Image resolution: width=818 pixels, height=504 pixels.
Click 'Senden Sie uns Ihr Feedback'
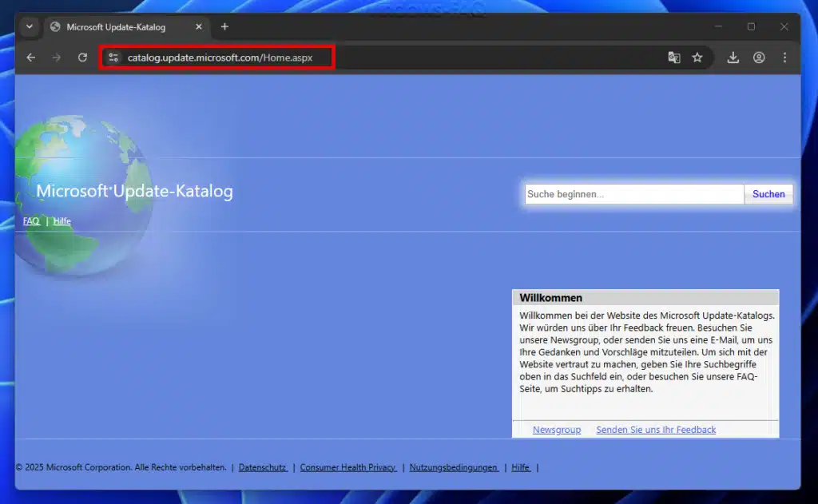[655, 430]
